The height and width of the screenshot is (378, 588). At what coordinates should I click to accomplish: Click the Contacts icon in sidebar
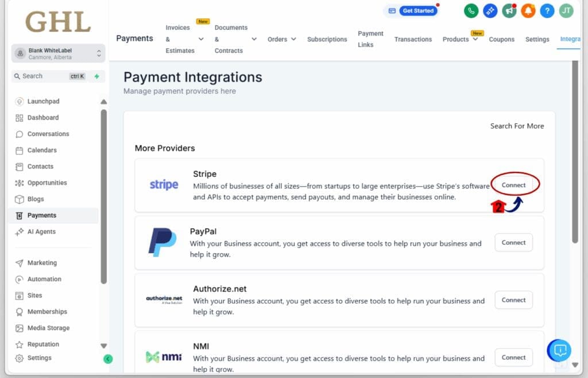(x=20, y=167)
